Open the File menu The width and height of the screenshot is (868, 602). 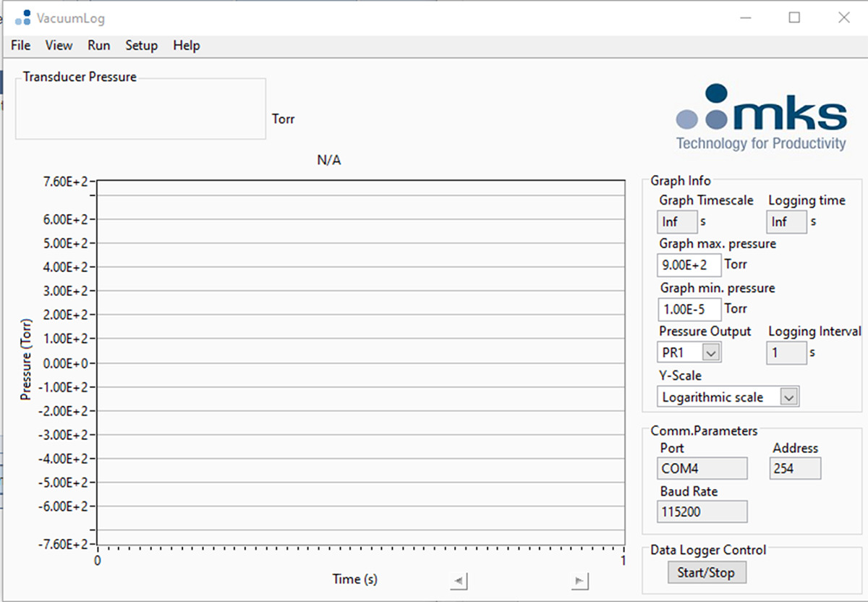click(21, 46)
